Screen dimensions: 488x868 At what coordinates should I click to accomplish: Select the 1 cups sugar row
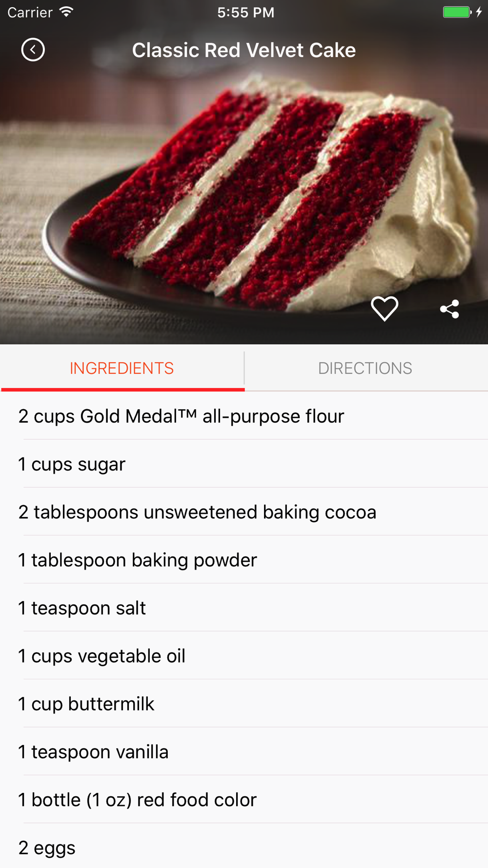[244, 464]
